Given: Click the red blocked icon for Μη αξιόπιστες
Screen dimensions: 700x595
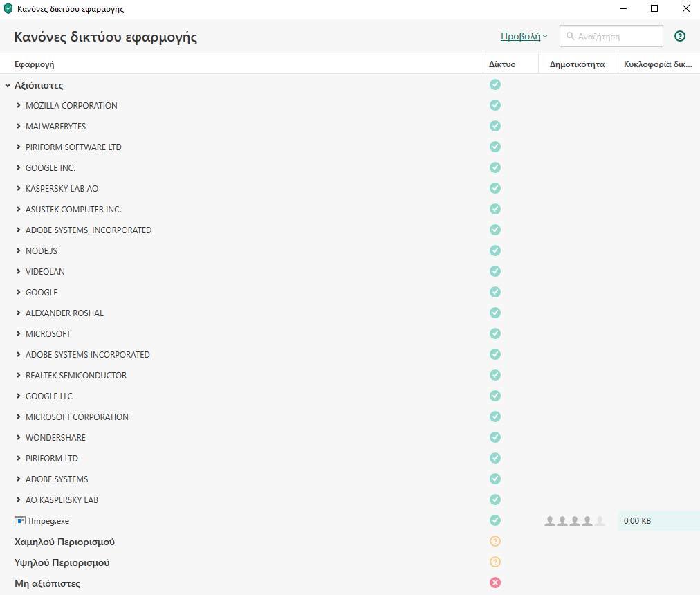Looking at the screenshot, I should pyautogui.click(x=495, y=583).
